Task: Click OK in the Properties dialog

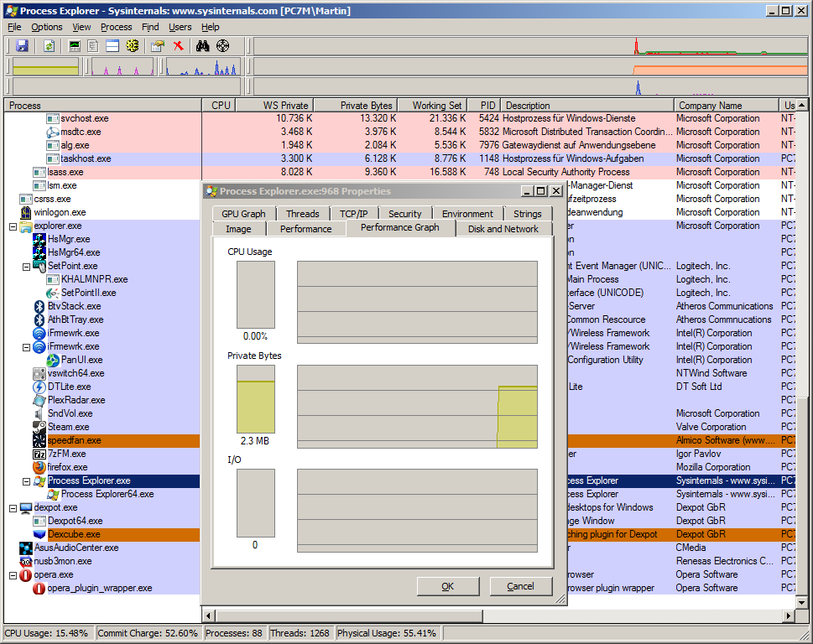Action: pos(448,586)
